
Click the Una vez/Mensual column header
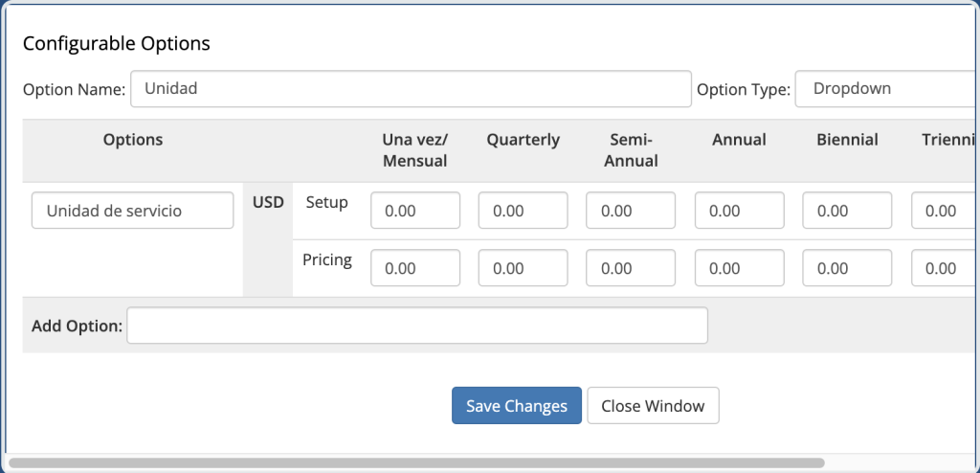[415, 150]
